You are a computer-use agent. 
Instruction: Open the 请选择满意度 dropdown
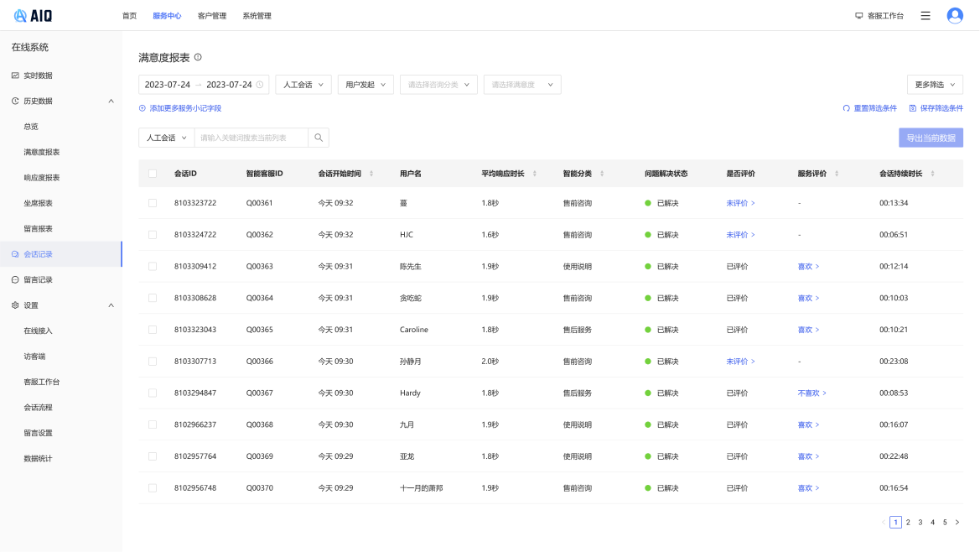(x=522, y=85)
